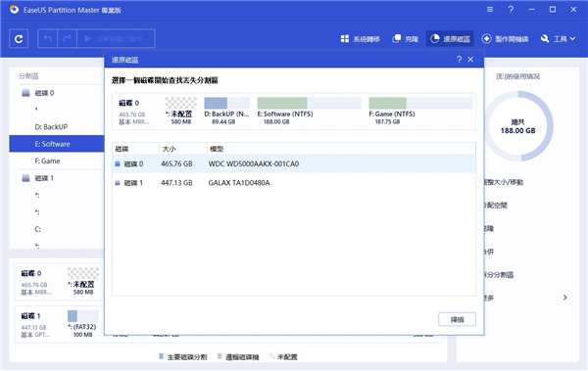
Task: Click the 磁碟 0 icon in left tree
Action: (25, 93)
